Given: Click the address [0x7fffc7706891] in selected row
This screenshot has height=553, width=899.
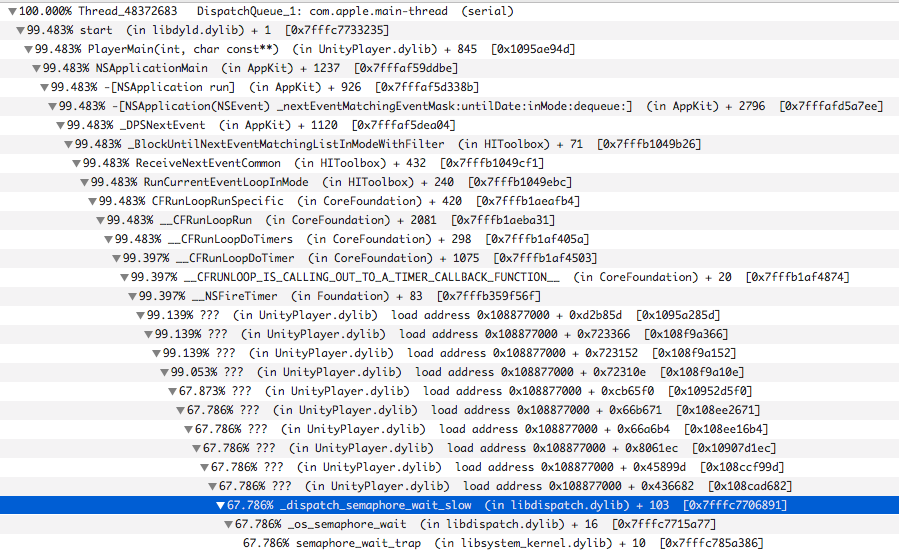Looking at the screenshot, I should [x=735, y=505].
